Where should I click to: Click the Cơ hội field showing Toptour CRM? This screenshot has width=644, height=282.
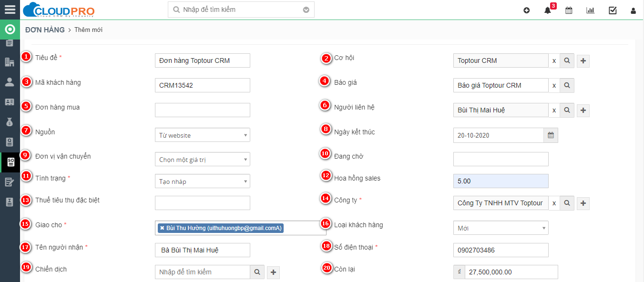501,60
